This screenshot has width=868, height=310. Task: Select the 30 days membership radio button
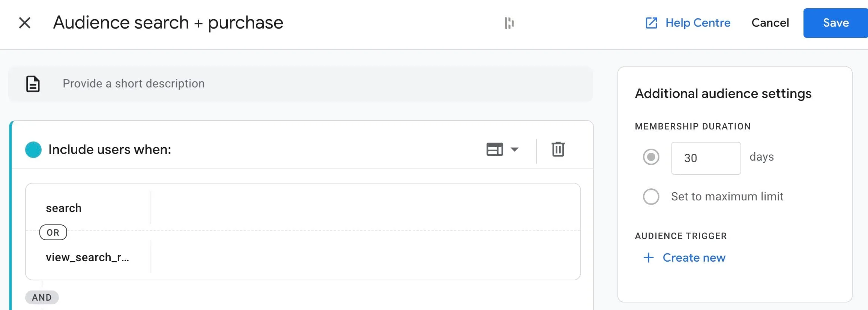(x=651, y=157)
